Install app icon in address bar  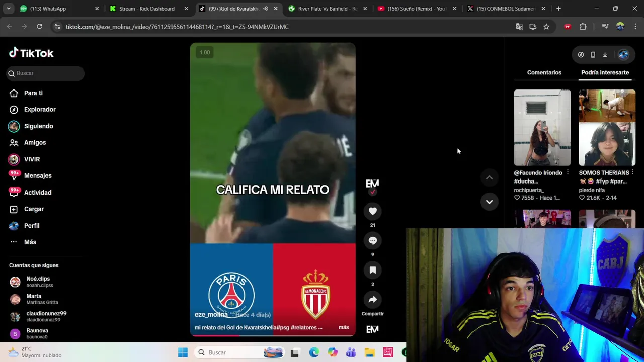533,27
